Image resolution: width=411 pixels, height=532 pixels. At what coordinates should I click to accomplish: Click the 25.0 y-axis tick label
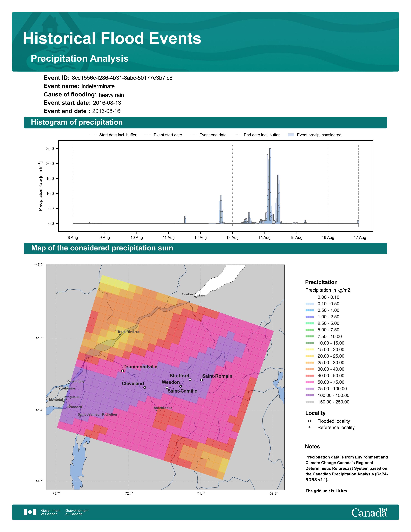pos(50,149)
